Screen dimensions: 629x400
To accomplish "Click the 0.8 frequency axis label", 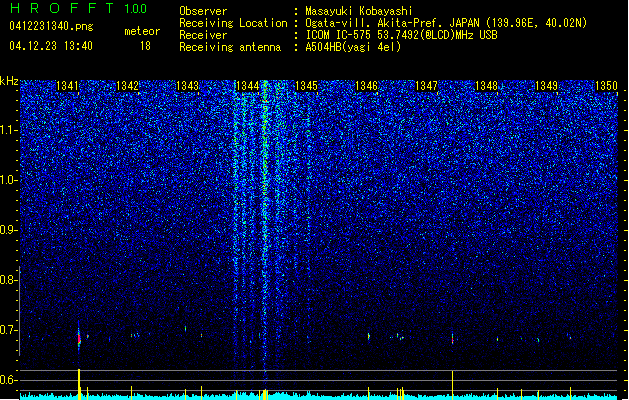I will click(8, 280).
